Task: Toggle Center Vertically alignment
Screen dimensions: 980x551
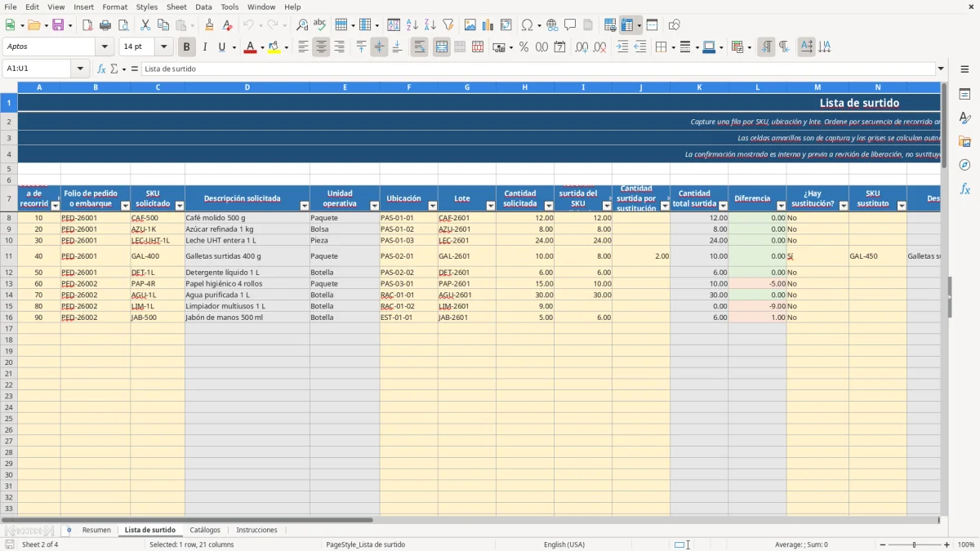Action: pos(379,47)
